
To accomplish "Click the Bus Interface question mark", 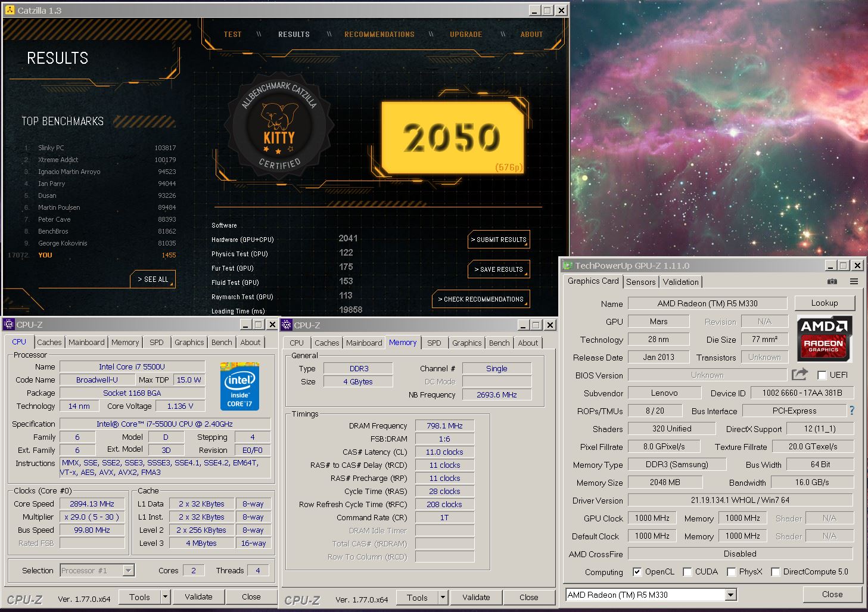I will pyautogui.click(x=852, y=411).
